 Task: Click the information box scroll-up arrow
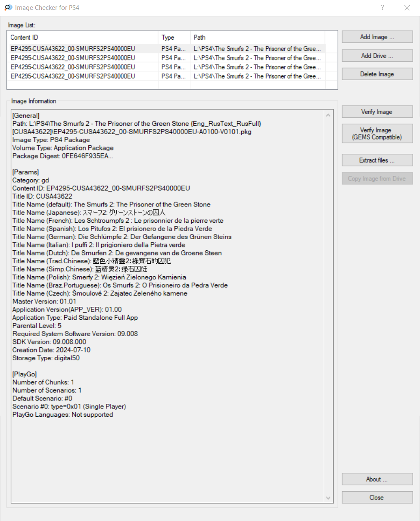coord(329,115)
